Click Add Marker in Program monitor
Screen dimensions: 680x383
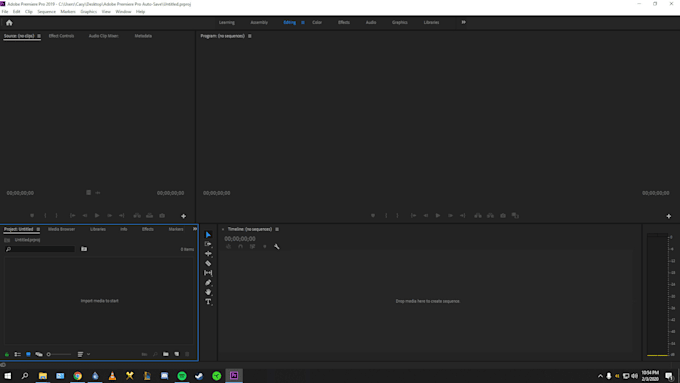(373, 216)
